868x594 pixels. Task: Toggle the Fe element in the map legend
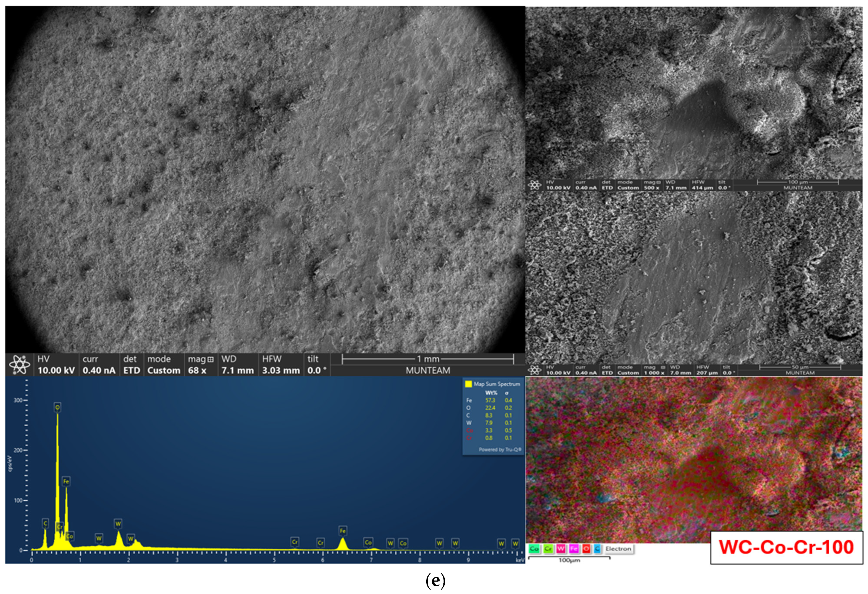(x=574, y=549)
